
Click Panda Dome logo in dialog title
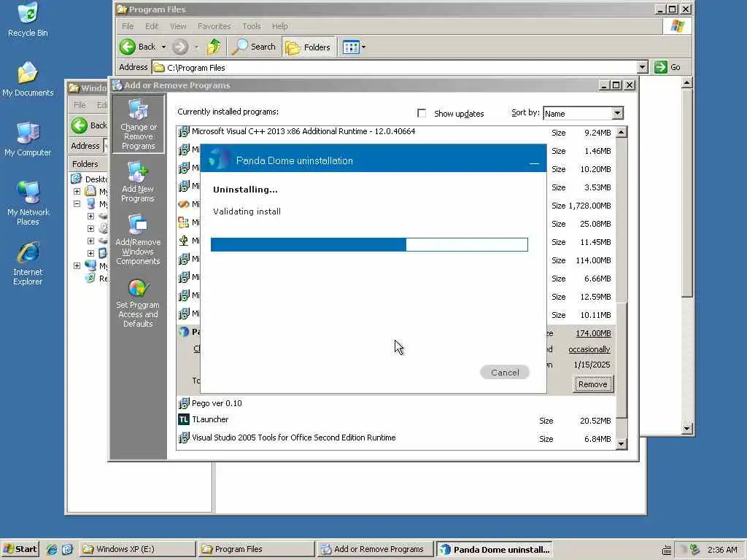tap(219, 158)
